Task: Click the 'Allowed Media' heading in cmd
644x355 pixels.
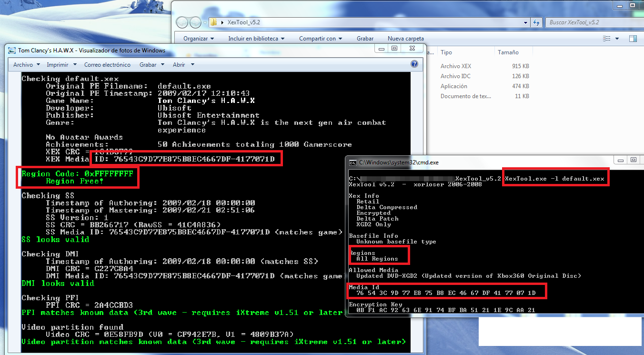Action: pyautogui.click(x=373, y=270)
